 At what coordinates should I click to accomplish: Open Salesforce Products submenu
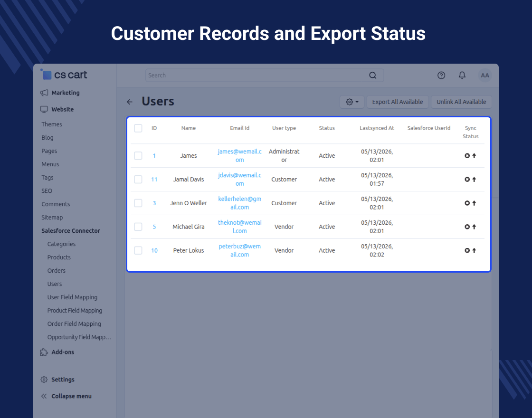click(x=59, y=257)
